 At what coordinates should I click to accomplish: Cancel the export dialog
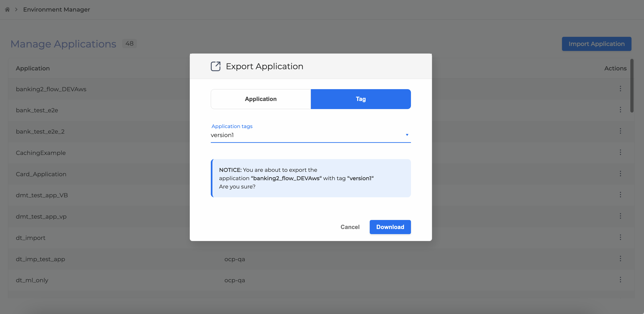click(x=350, y=227)
